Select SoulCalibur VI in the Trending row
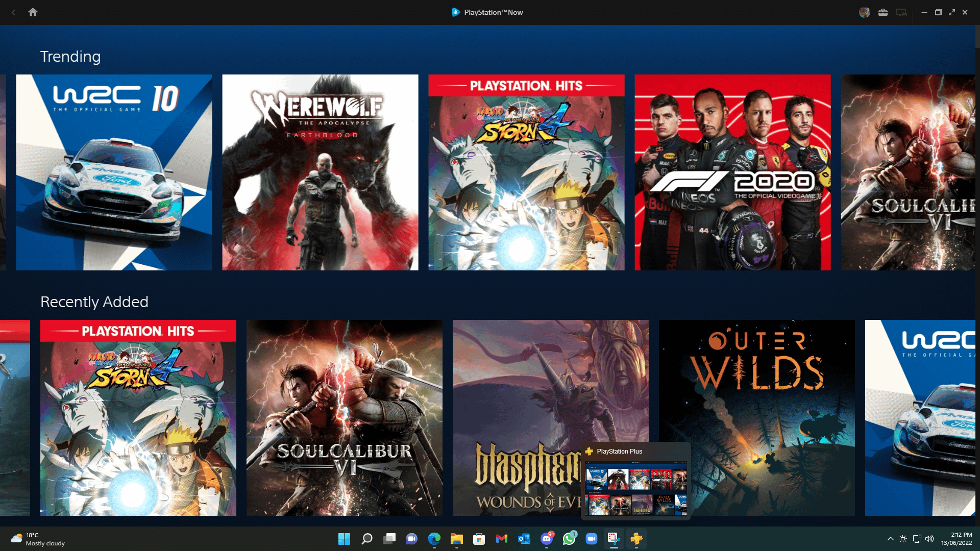The width and height of the screenshot is (980, 551). [908, 172]
